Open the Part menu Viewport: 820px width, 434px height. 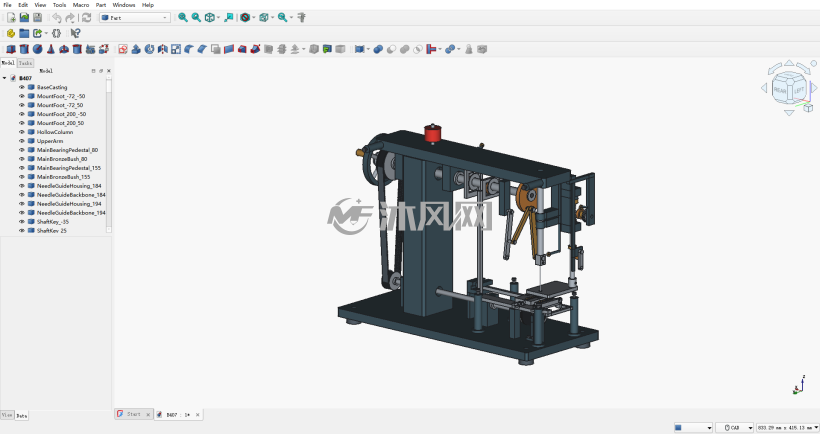(x=101, y=5)
